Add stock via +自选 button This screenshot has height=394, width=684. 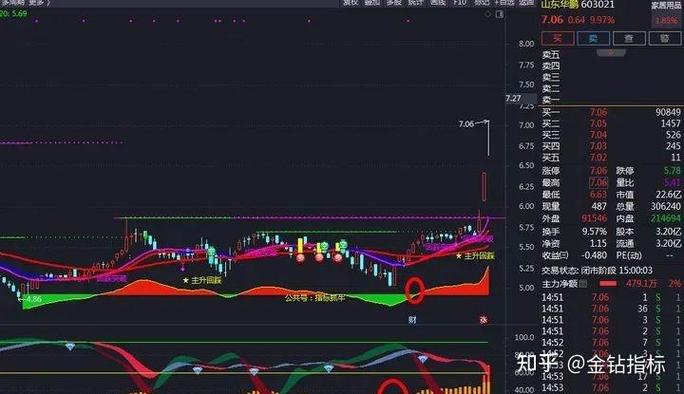click(504, 3)
